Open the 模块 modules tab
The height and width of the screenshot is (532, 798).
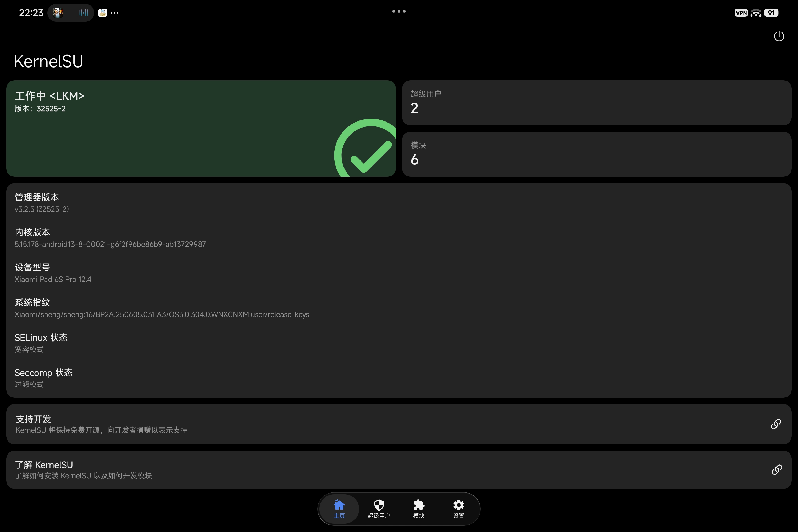tap(419, 509)
